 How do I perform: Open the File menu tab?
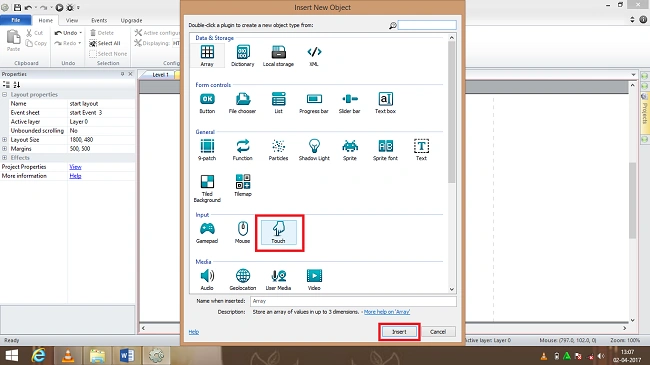click(x=16, y=20)
